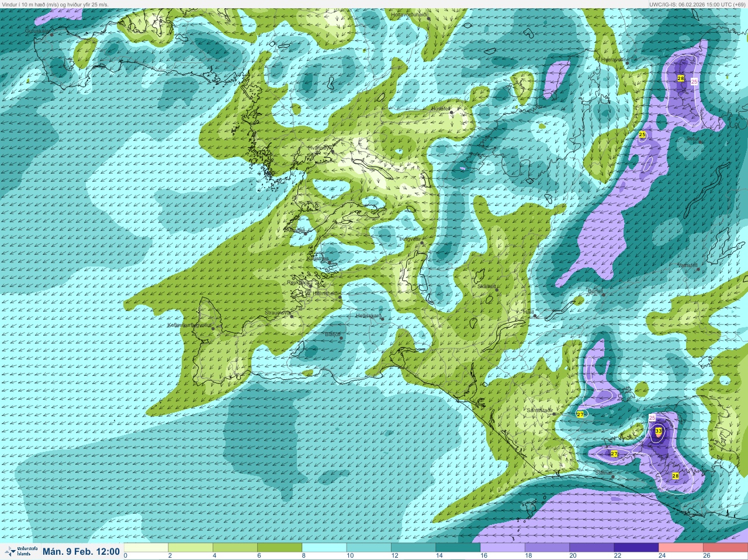Click the yellow 27 gust marker above Steinar

[614, 454]
